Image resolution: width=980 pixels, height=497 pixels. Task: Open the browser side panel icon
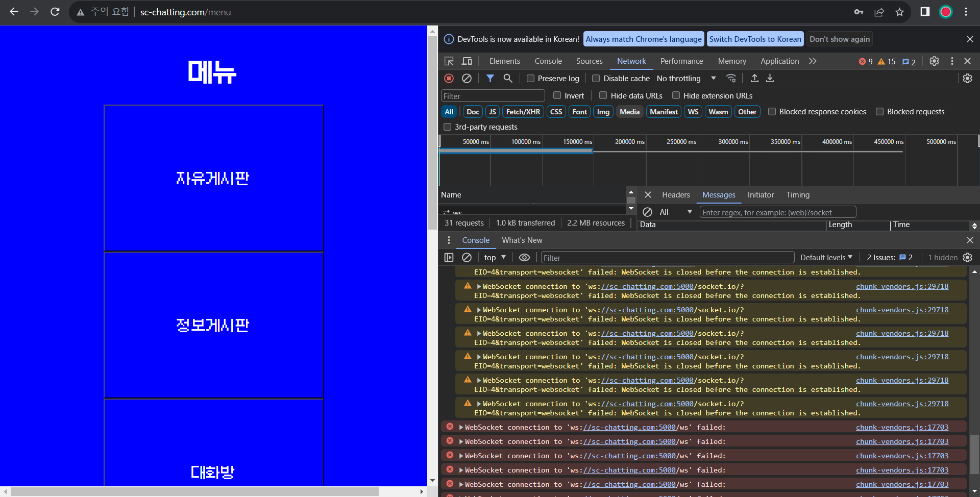tap(925, 12)
